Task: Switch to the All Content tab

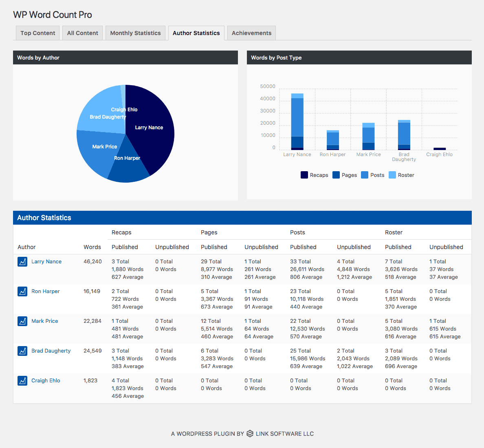Action: point(82,33)
